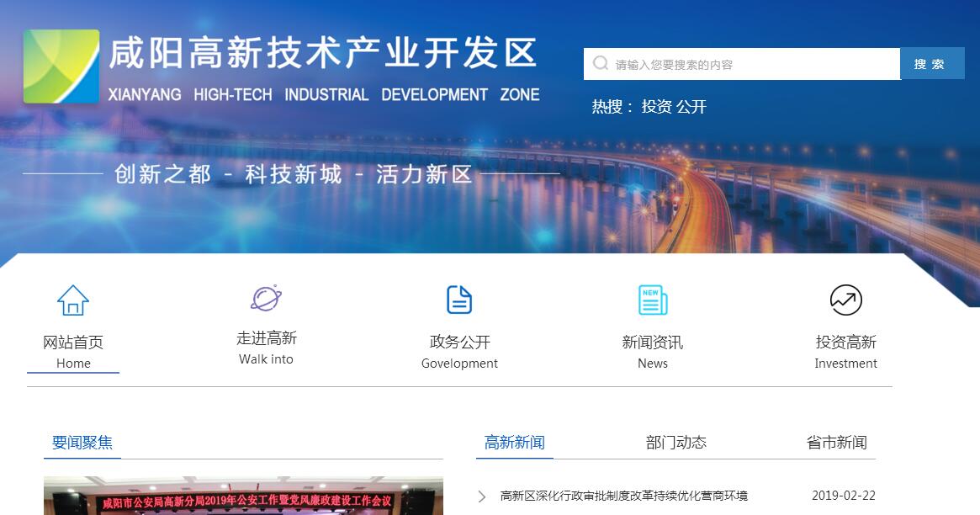Click hot search keyword 公开

coord(691,107)
